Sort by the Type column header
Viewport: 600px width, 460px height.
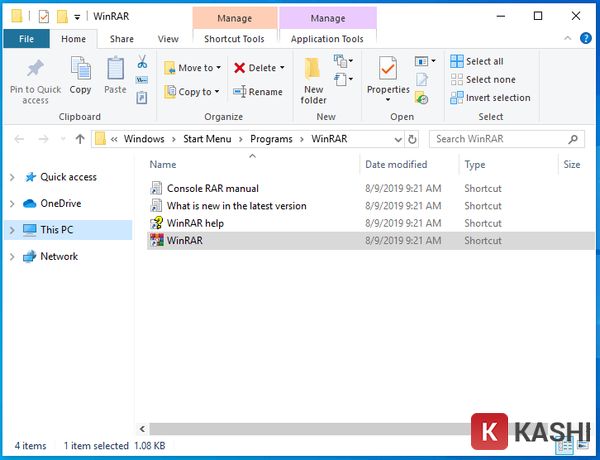pyautogui.click(x=509, y=165)
